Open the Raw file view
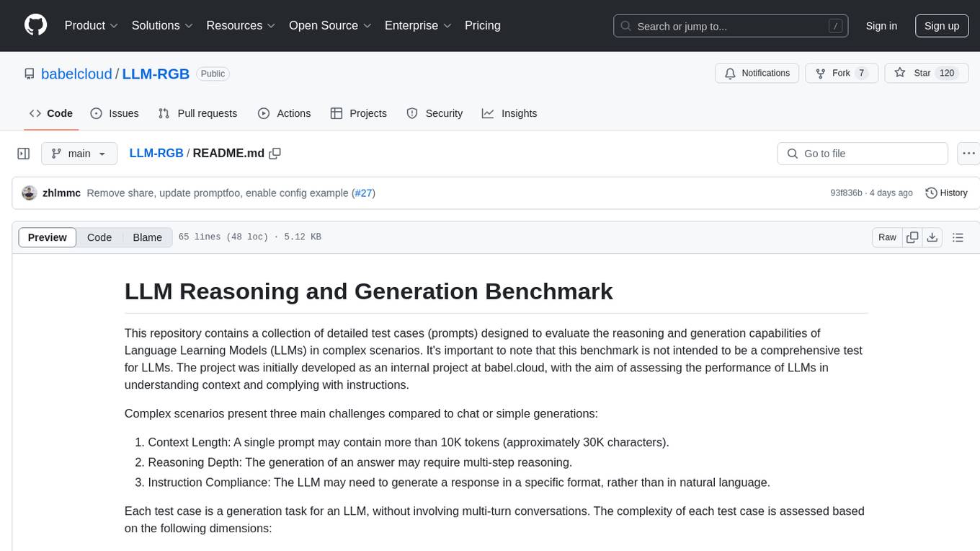 click(887, 237)
